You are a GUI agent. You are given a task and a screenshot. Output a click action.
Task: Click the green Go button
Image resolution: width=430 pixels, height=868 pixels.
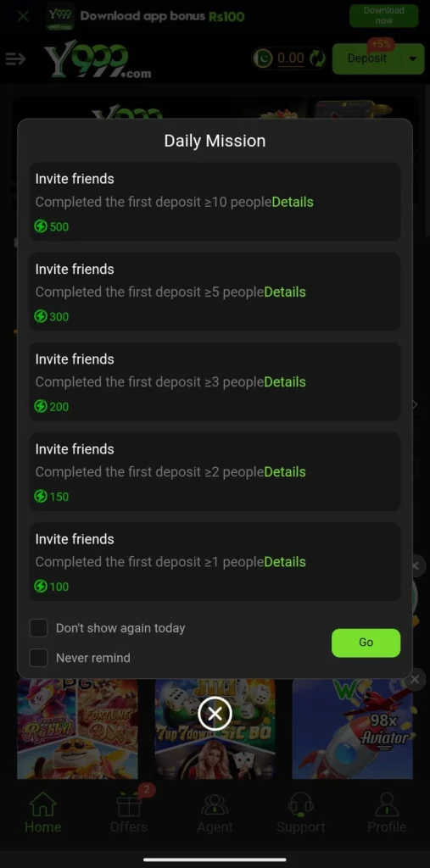coord(366,643)
